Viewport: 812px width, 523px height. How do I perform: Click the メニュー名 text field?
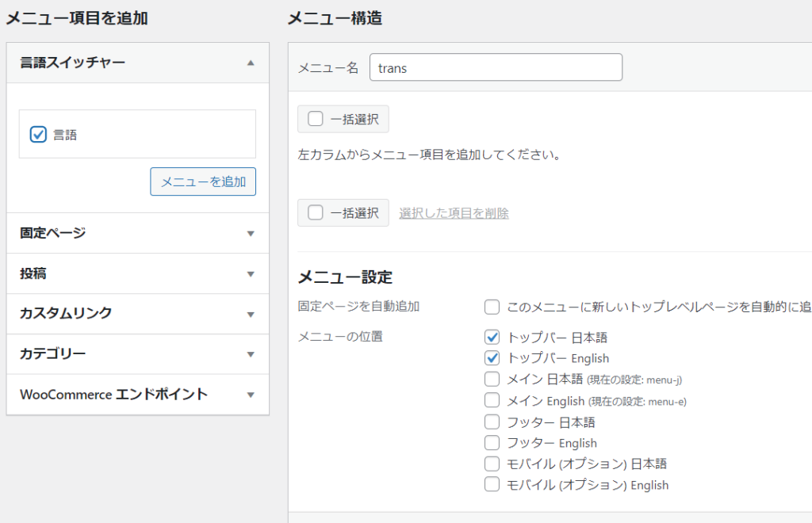496,67
